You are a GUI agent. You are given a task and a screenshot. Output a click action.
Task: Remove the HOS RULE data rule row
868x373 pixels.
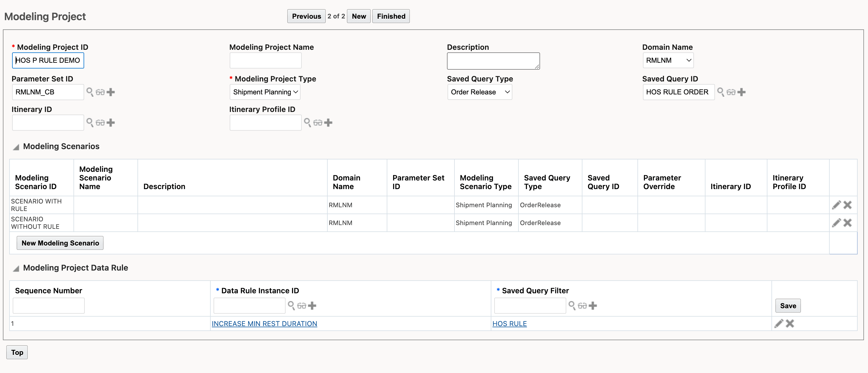pyautogui.click(x=790, y=323)
